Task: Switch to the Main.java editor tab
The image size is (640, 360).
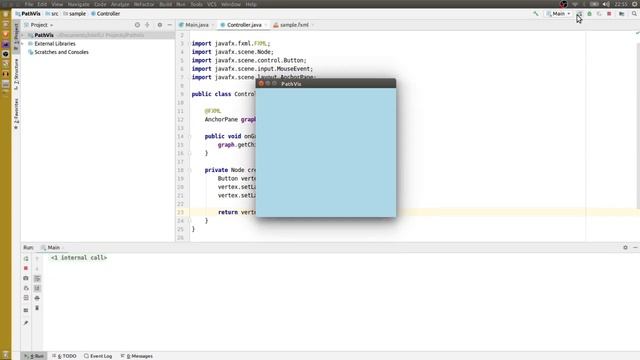Action: 197,25
